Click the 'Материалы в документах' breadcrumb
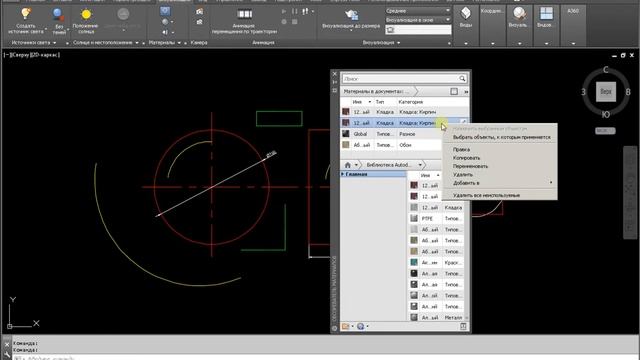The width and height of the screenshot is (640, 360). [376, 91]
